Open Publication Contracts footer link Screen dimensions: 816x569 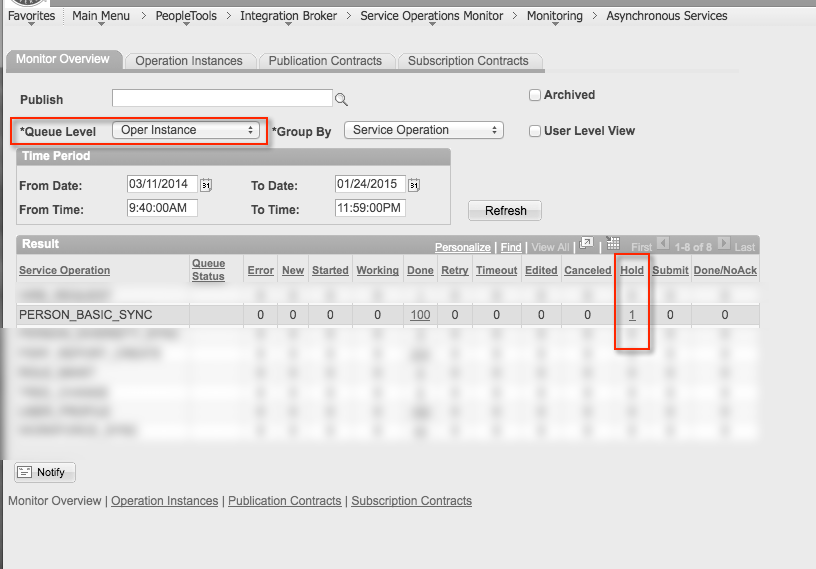click(285, 501)
